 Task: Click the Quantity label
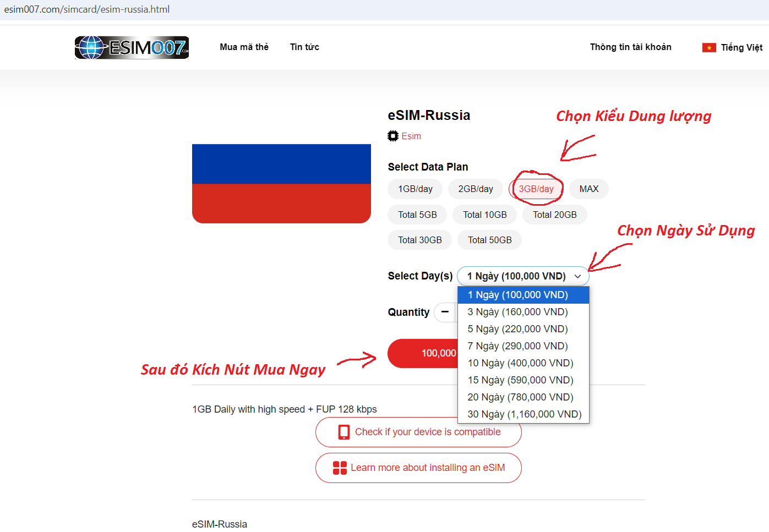tap(408, 312)
